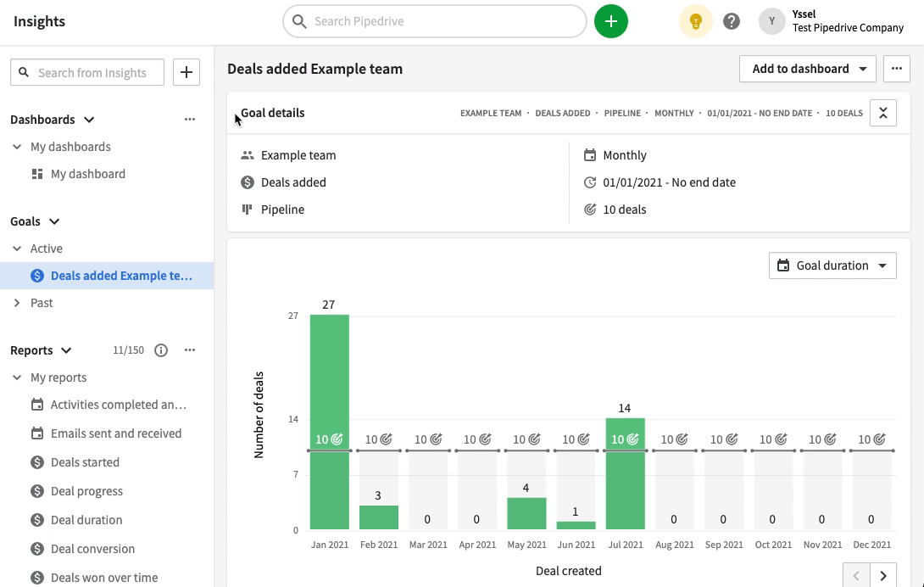Click the 01/01/2021 - No end date text
The width and height of the screenshot is (924, 587).
pyautogui.click(x=669, y=182)
